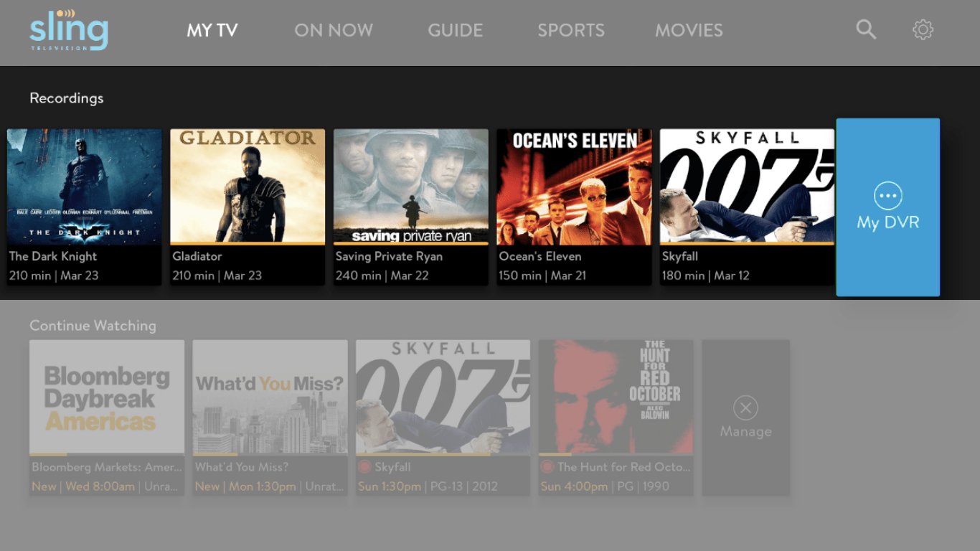The width and height of the screenshot is (980, 551).
Task: Select the Saving Private Ryan recording poster
Action: pos(411,187)
